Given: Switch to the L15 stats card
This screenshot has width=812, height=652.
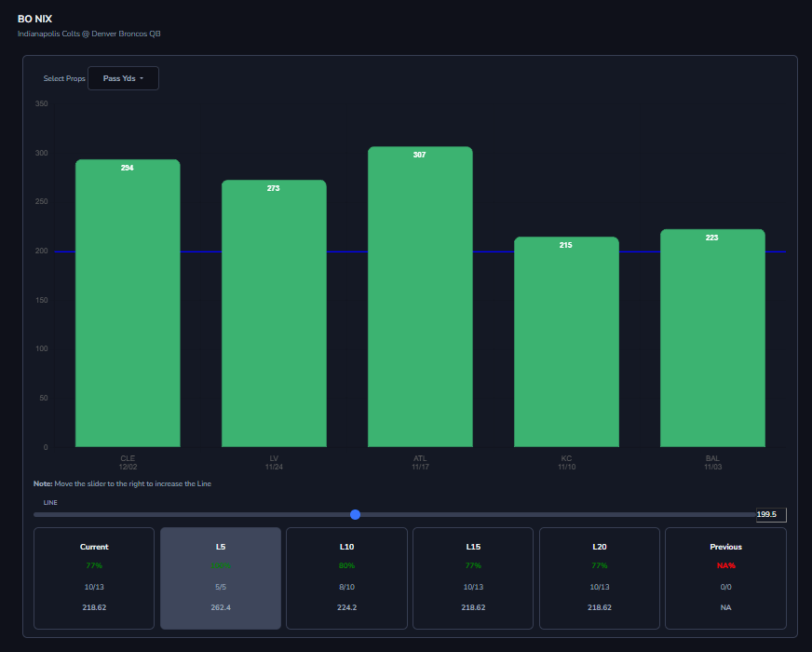Looking at the screenshot, I should 473,577.
